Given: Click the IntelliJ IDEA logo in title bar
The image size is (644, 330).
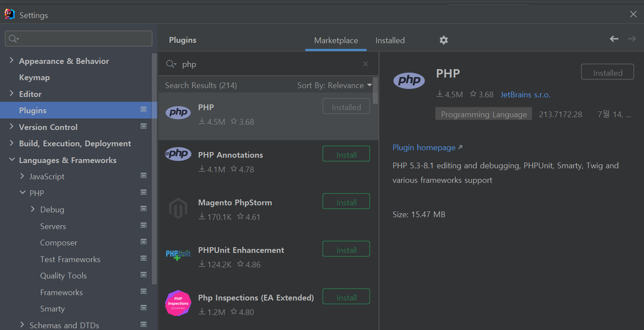Looking at the screenshot, I should tap(9, 15).
